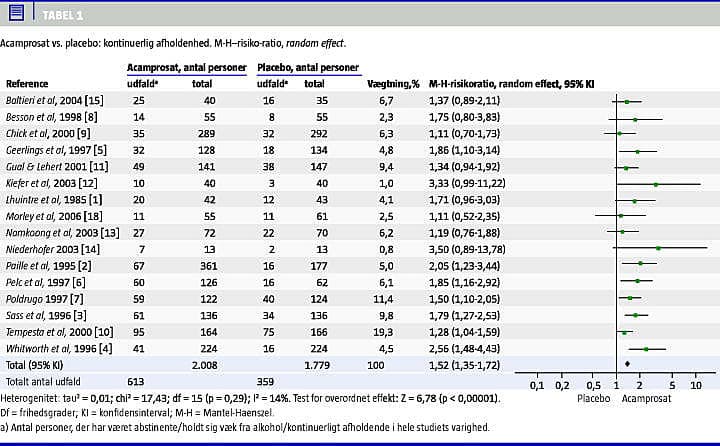Click the Total (95% KI) row label

[40, 365]
